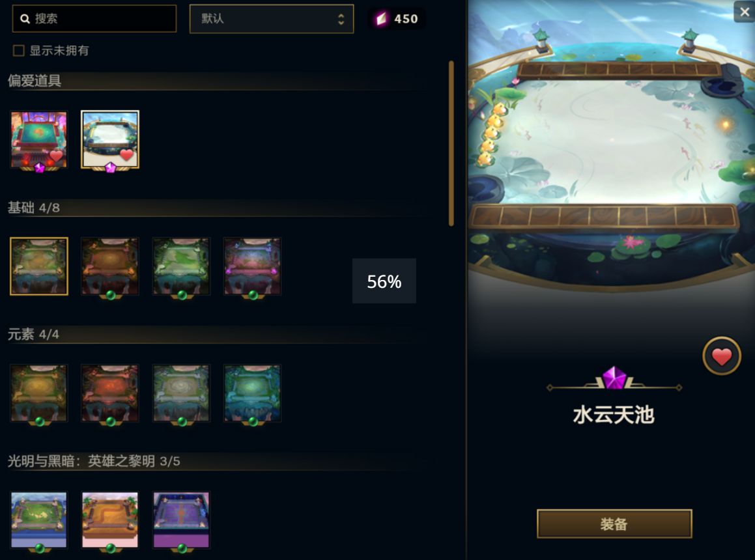Click the purple star shard currency icon
This screenshot has width=755, height=560.
381,19
